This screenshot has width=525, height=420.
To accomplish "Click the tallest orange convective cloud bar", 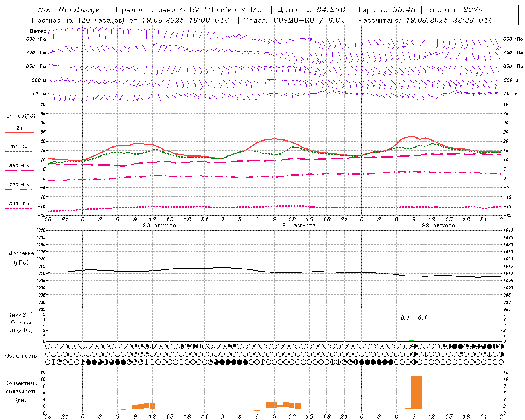I will pos(417,393).
